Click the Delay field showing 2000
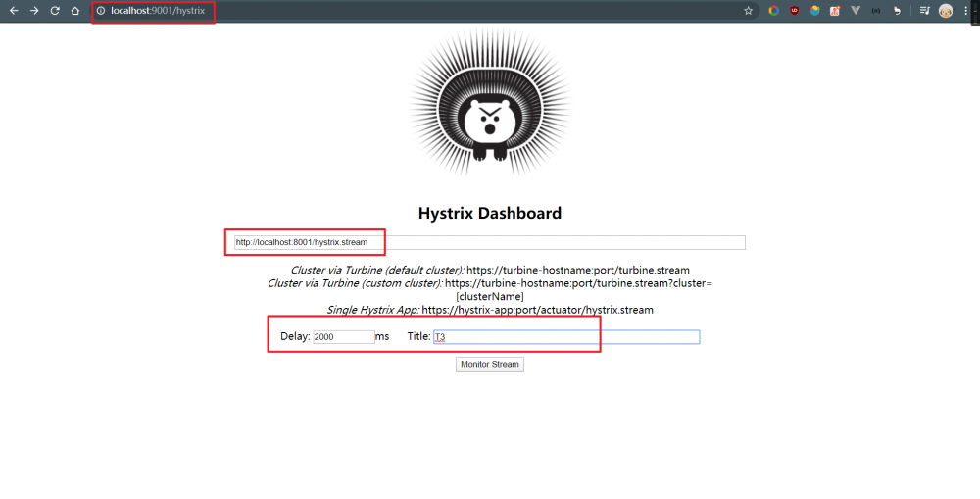Image resolution: width=980 pixels, height=499 pixels. tap(344, 337)
